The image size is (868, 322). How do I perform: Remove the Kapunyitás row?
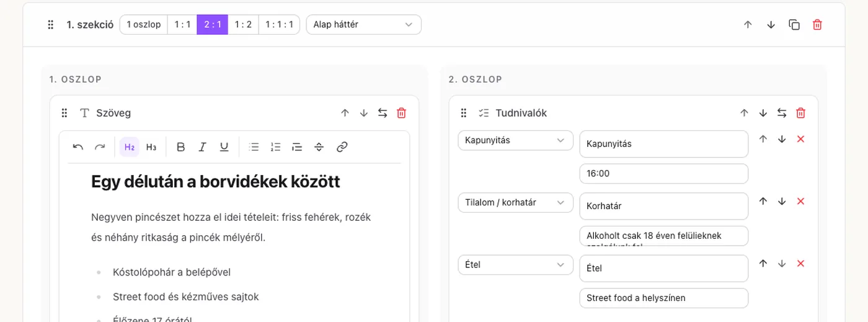click(x=800, y=139)
